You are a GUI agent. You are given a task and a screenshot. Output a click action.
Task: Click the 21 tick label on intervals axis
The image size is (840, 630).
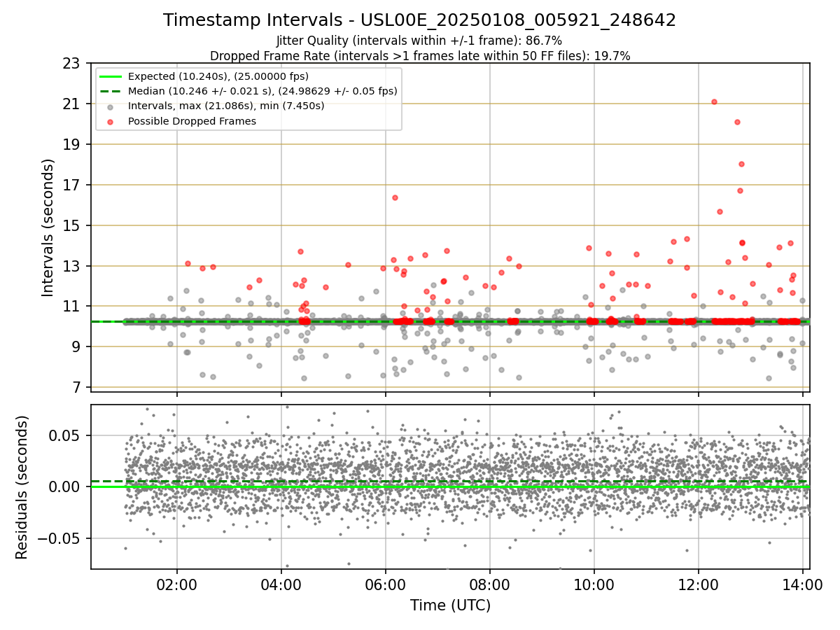click(73, 104)
